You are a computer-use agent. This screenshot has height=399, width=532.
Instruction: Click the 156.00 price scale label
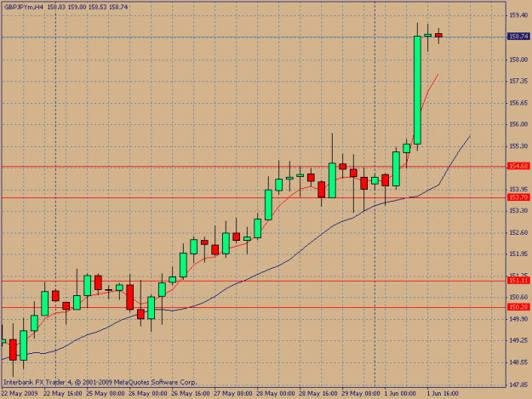coord(518,124)
